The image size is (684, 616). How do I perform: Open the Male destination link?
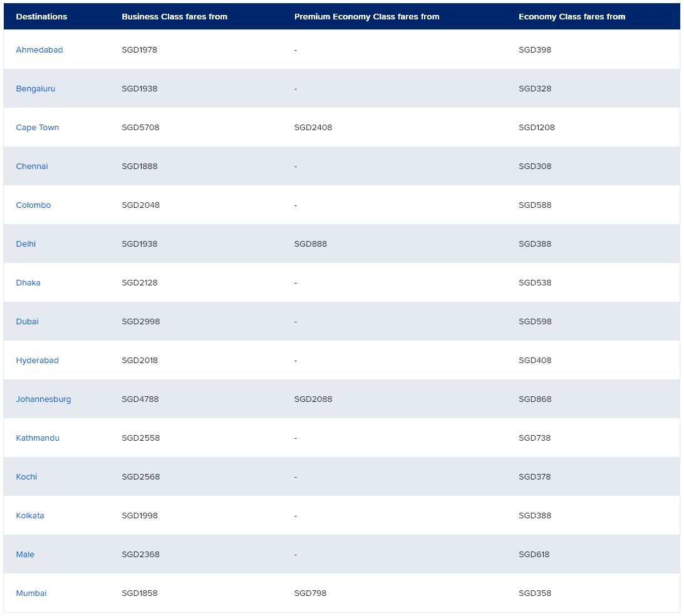click(25, 555)
